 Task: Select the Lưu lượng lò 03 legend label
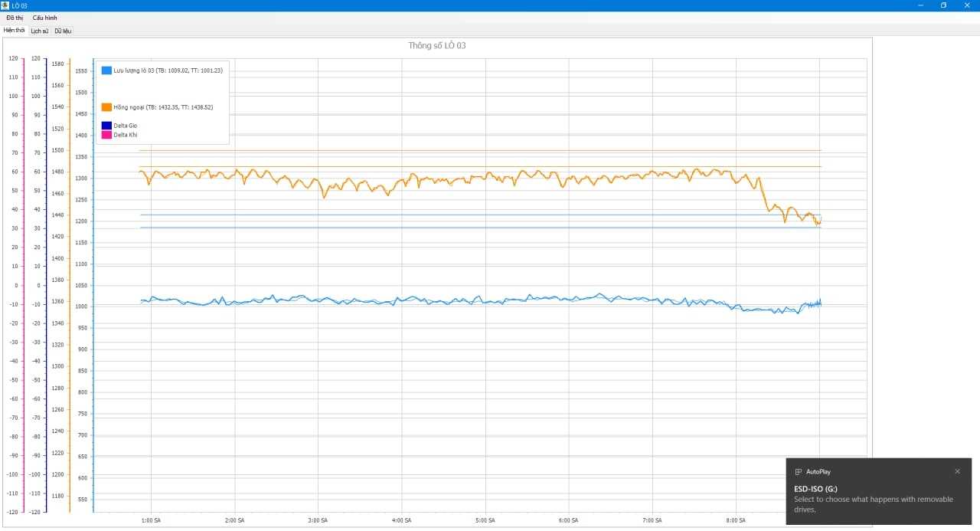point(168,70)
